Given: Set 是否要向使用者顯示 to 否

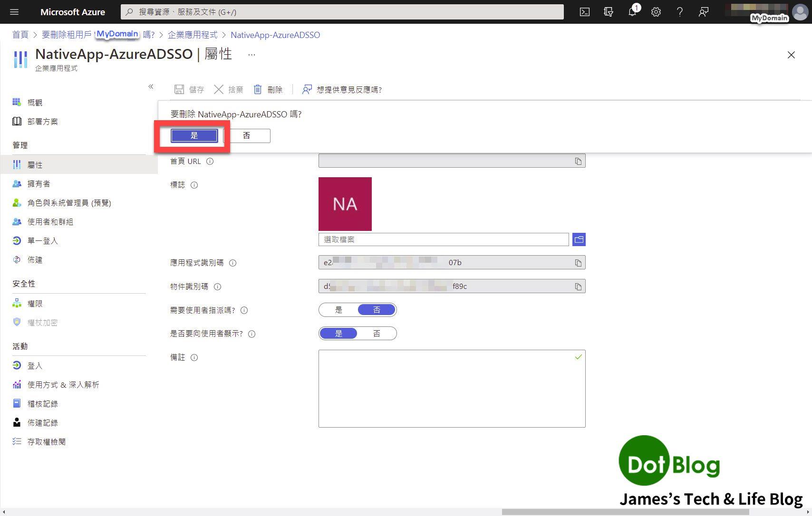Looking at the screenshot, I should 377,334.
